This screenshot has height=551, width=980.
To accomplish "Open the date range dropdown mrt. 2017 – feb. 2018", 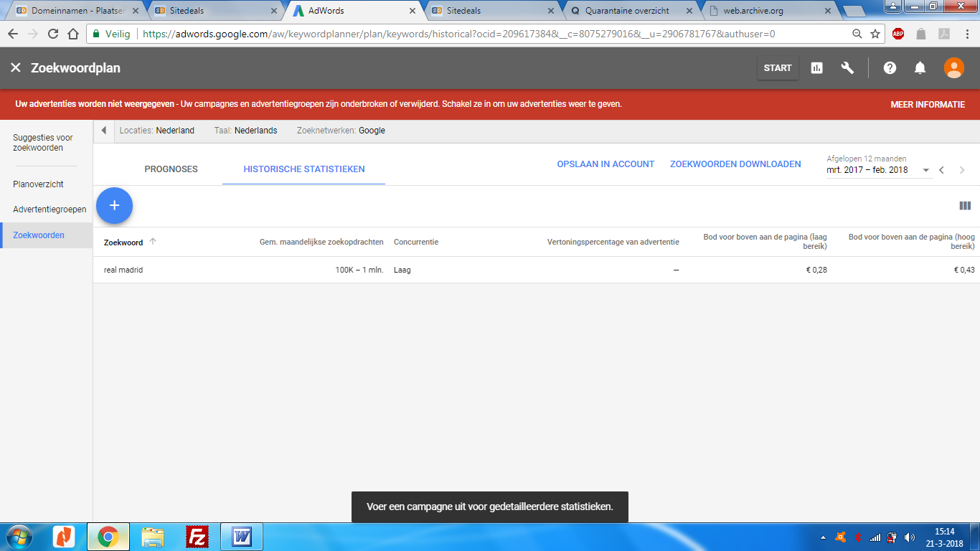I will point(879,170).
